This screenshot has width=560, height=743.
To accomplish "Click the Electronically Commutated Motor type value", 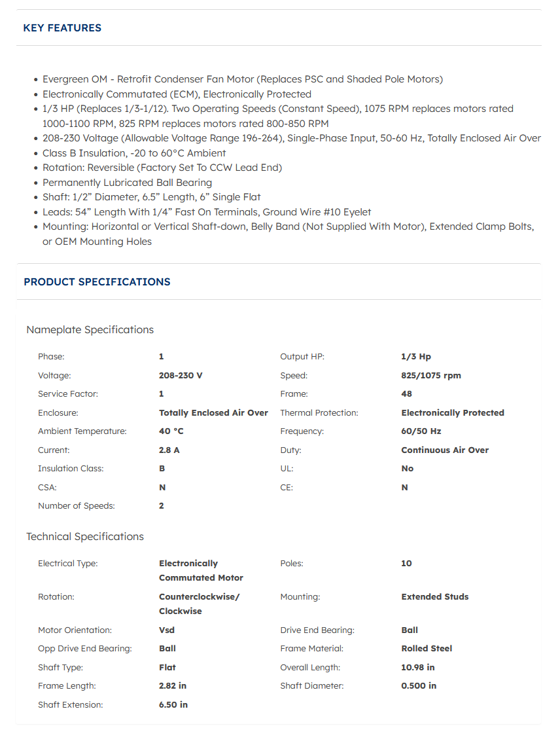I will 201,571.
